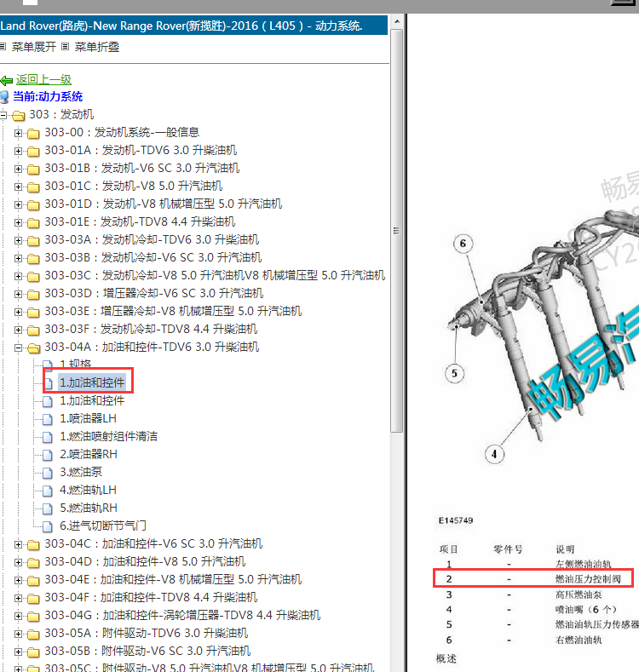639x672 pixels.
Task: Click document icon beside 4.燃油轨LH
Action: click(48, 491)
